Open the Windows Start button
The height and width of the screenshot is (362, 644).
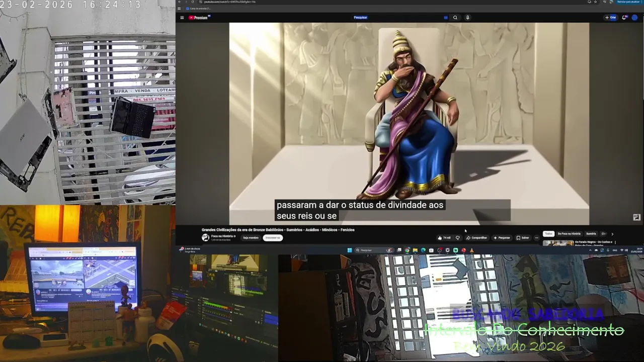(350, 250)
